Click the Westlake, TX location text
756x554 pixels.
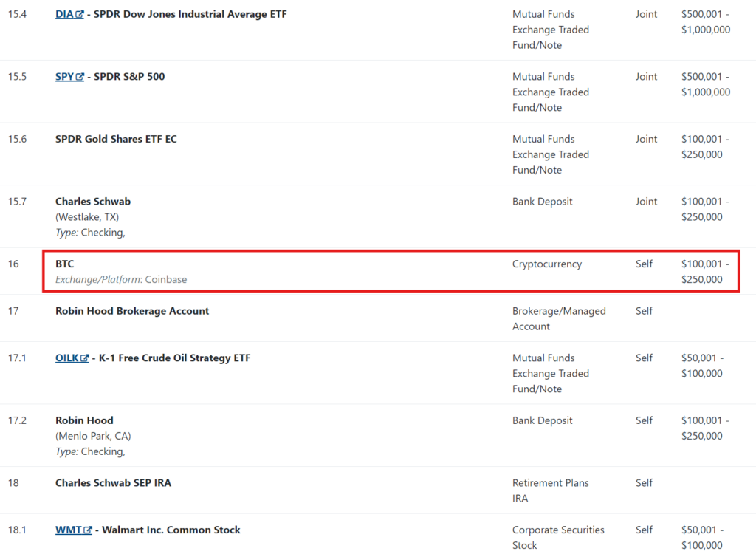(x=87, y=217)
